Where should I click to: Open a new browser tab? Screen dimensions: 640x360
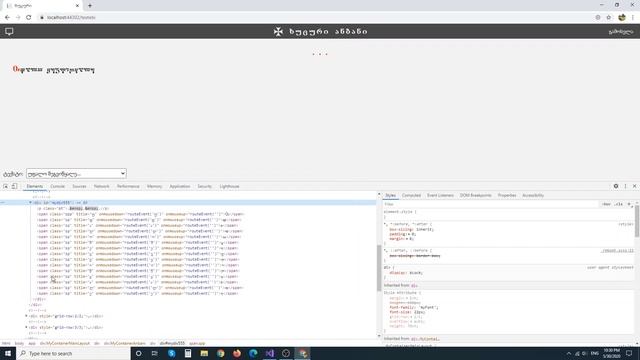[90, 6]
